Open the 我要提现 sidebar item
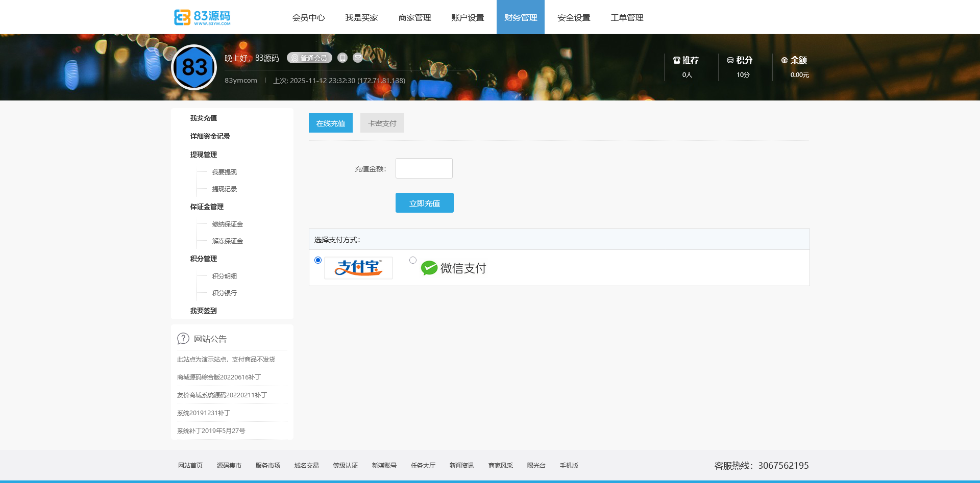The image size is (980, 483). [225, 172]
